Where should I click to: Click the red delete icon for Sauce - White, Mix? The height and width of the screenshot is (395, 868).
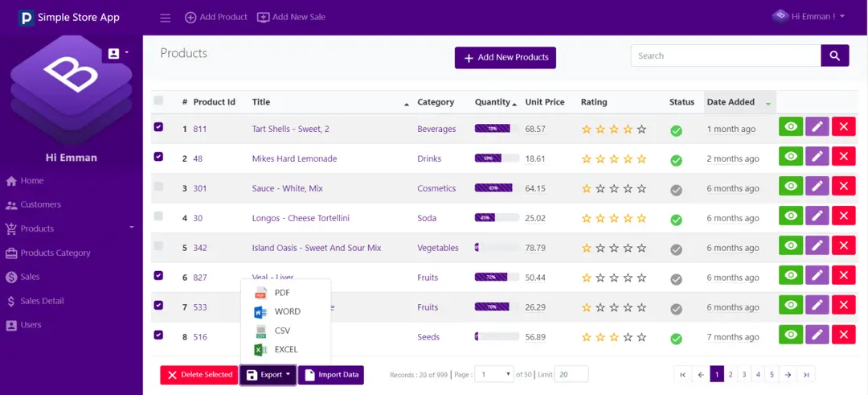pos(843,187)
